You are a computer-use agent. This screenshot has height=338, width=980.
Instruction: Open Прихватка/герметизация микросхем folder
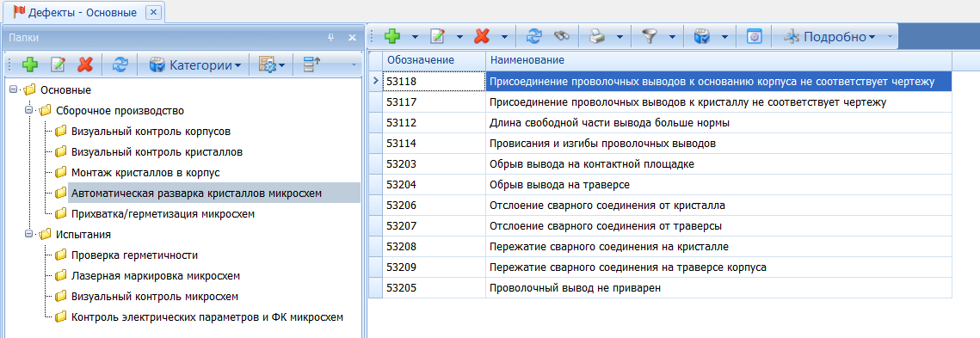(x=163, y=213)
